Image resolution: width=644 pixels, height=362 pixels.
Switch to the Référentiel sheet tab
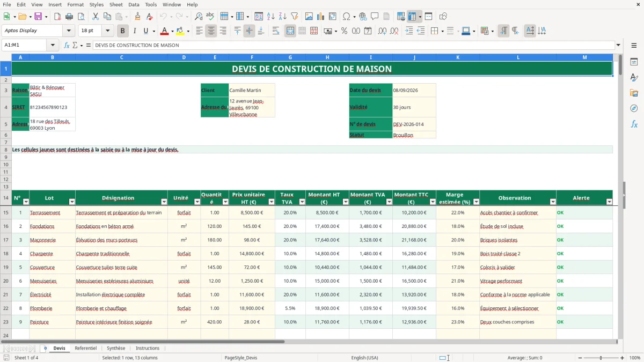click(x=86, y=348)
